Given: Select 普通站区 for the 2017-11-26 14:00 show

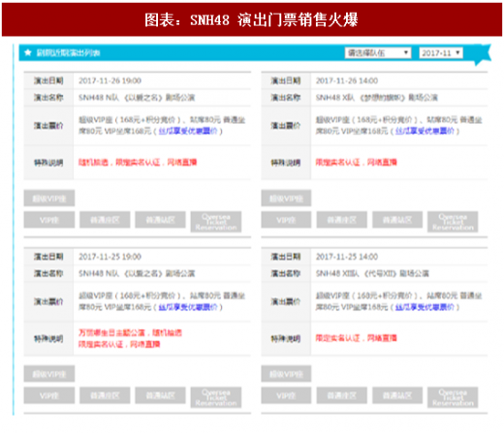Looking at the screenshot, I should pyautogui.click(x=397, y=220).
